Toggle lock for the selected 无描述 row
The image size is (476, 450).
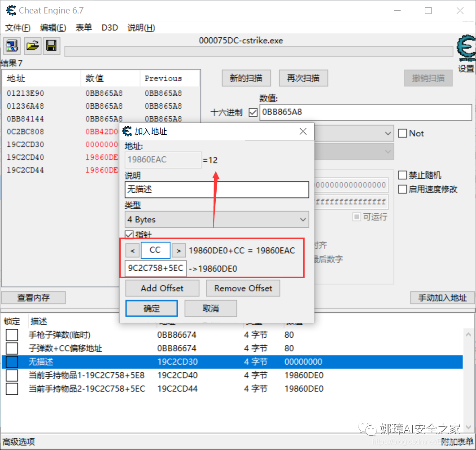[12, 362]
